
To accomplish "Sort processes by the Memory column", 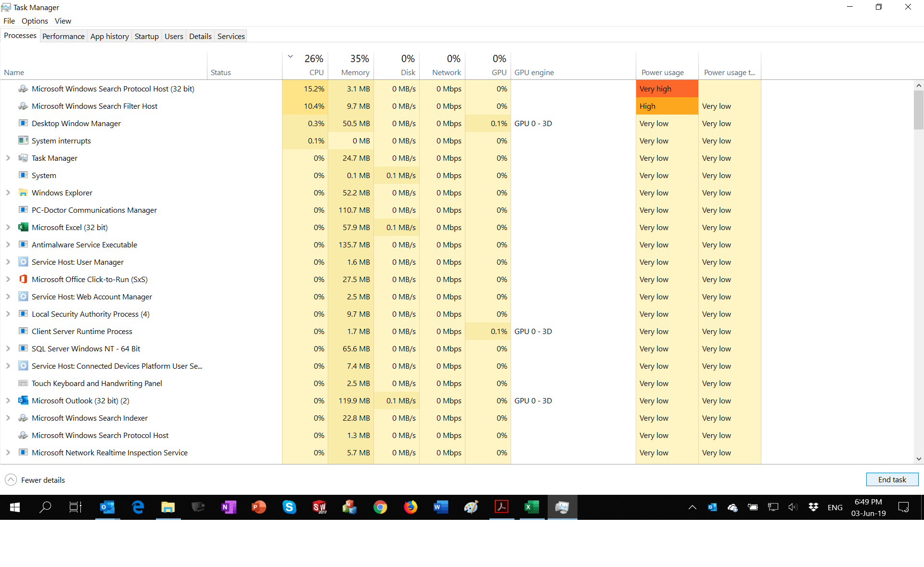I will [x=355, y=72].
